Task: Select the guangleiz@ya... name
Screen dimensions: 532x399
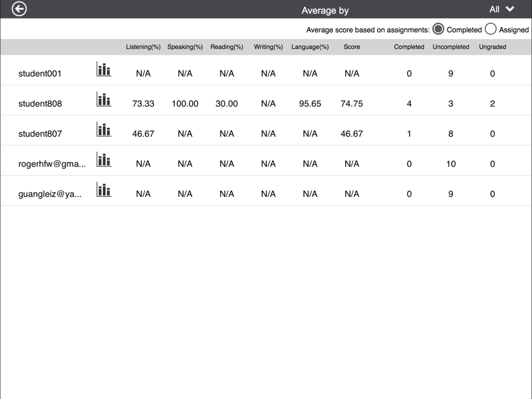Action: tap(50, 194)
